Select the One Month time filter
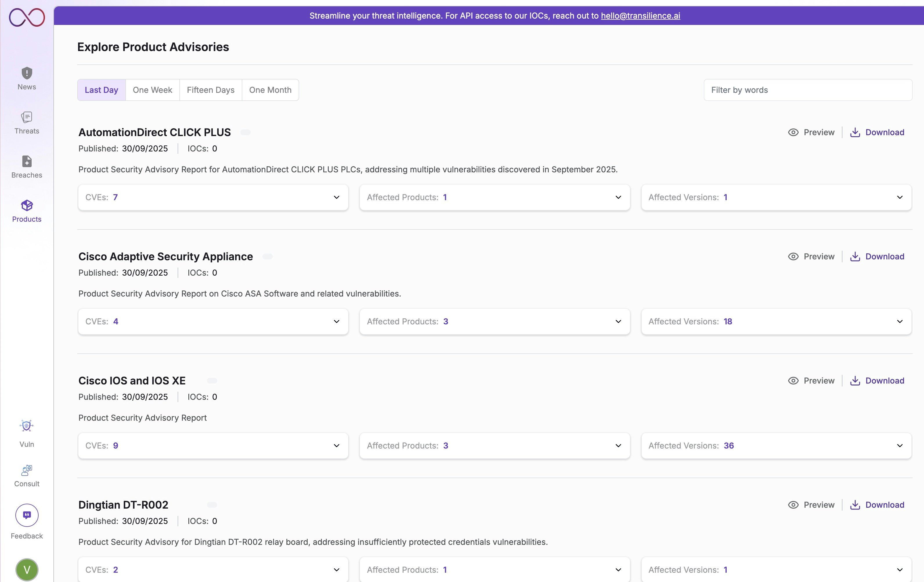The height and width of the screenshot is (582, 924). (270, 90)
